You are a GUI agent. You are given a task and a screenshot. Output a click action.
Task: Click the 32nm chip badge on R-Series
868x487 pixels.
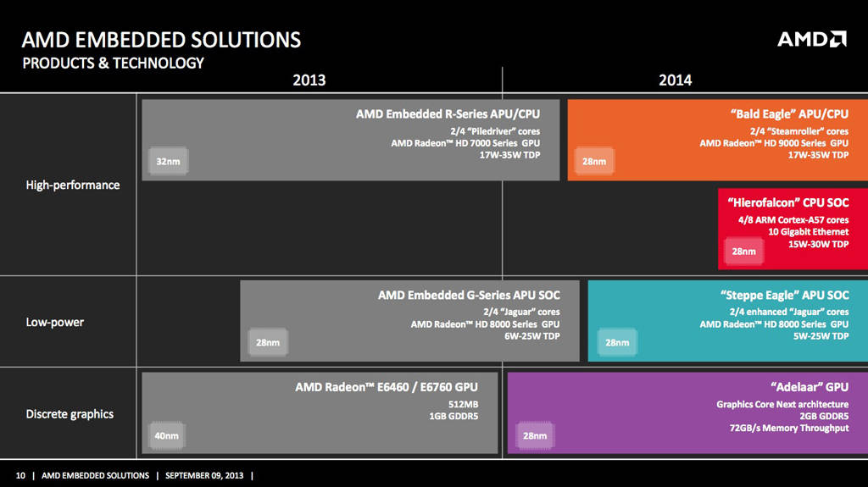169,162
